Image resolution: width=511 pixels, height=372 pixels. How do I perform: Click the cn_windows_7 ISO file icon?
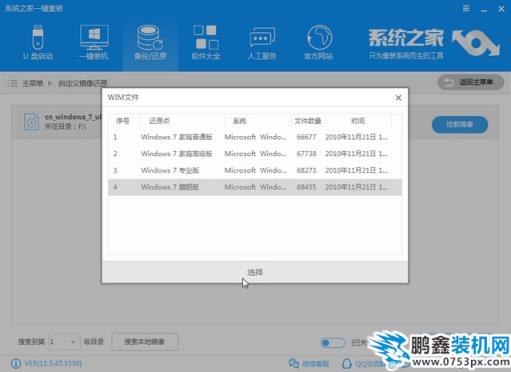pyautogui.click(x=31, y=121)
